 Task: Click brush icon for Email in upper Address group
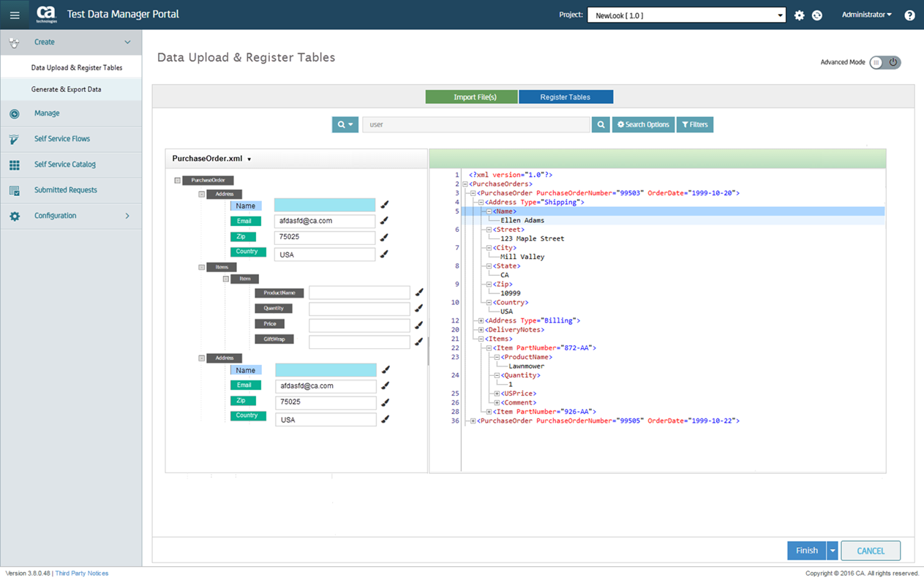coord(385,220)
